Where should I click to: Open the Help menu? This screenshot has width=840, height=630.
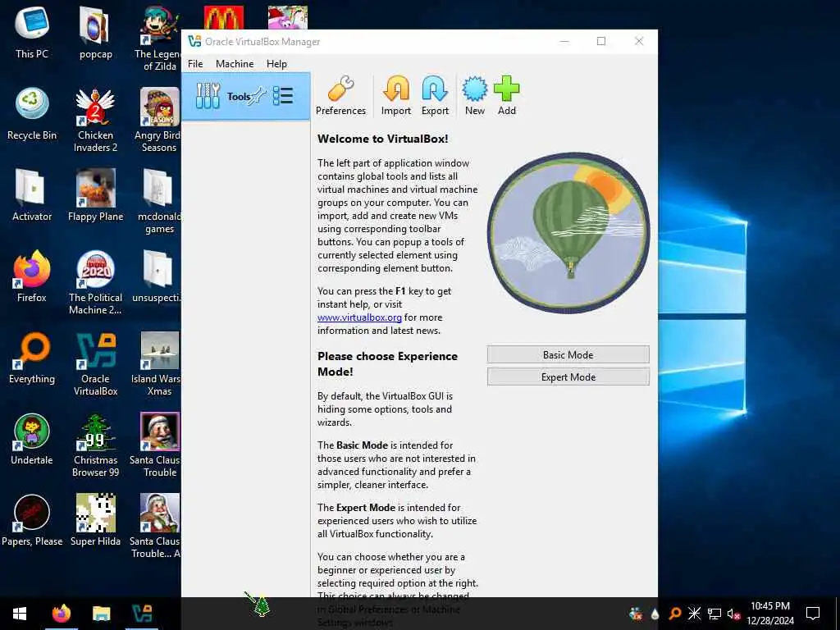pyautogui.click(x=276, y=64)
